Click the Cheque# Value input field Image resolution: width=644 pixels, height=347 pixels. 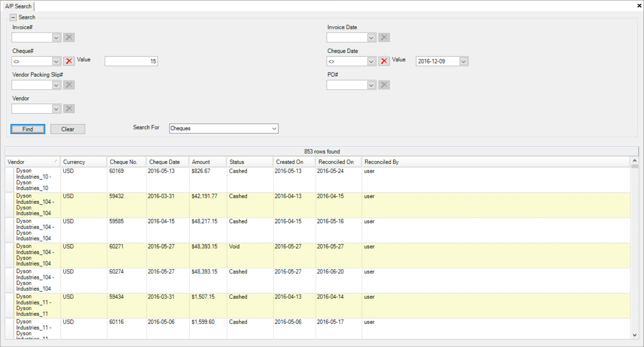(131, 61)
